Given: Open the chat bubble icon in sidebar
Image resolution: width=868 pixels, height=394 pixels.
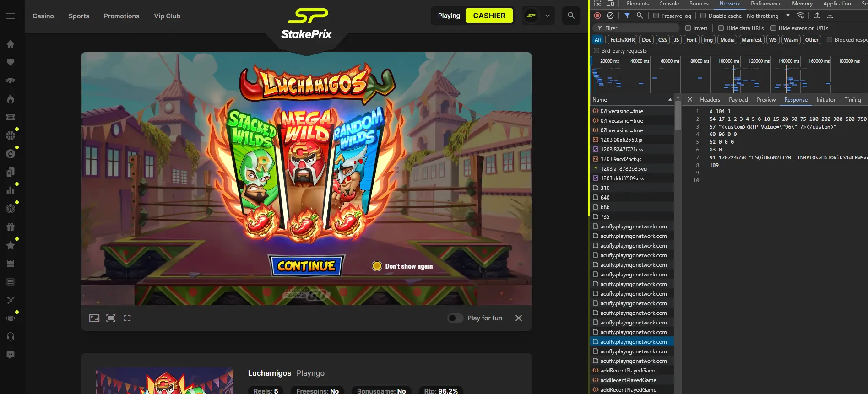Looking at the screenshot, I should [x=11, y=355].
